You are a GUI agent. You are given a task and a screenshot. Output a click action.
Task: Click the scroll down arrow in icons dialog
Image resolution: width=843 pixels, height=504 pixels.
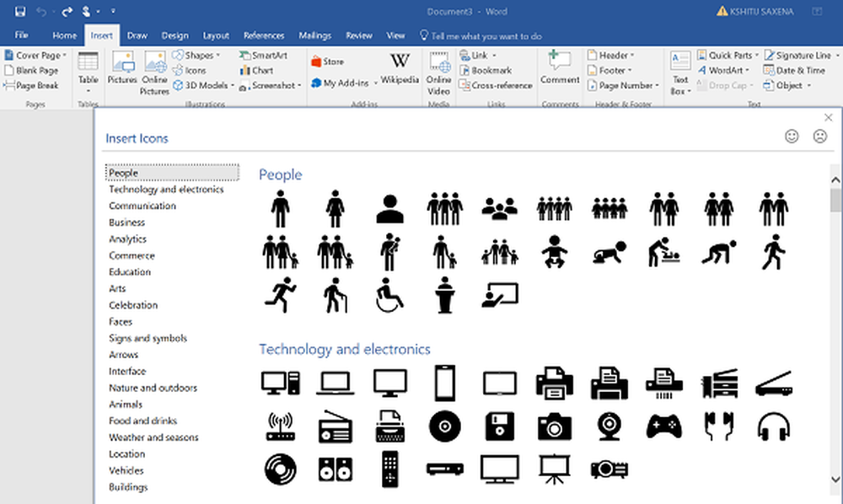(835, 480)
